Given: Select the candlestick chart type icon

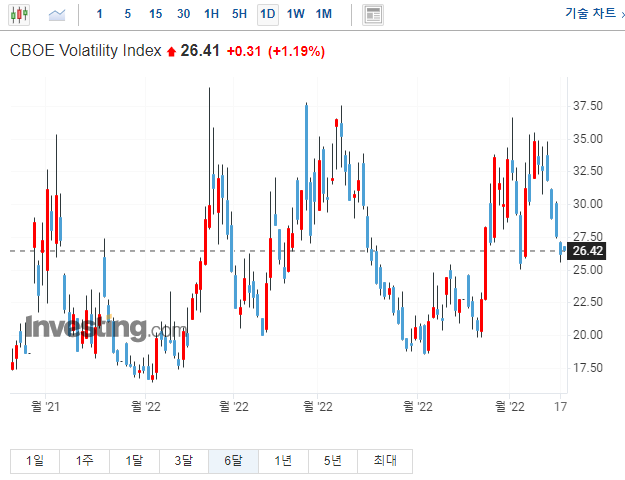Looking at the screenshot, I should click(x=19, y=15).
